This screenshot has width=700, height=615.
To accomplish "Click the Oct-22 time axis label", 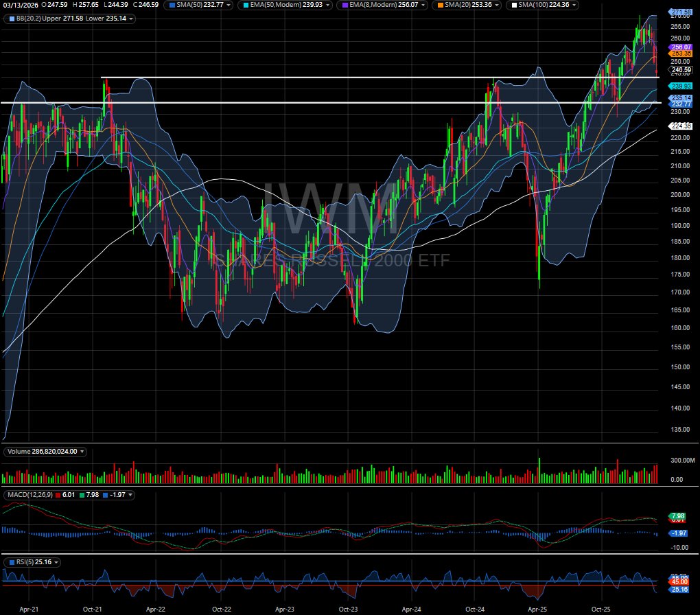I will click(222, 610).
